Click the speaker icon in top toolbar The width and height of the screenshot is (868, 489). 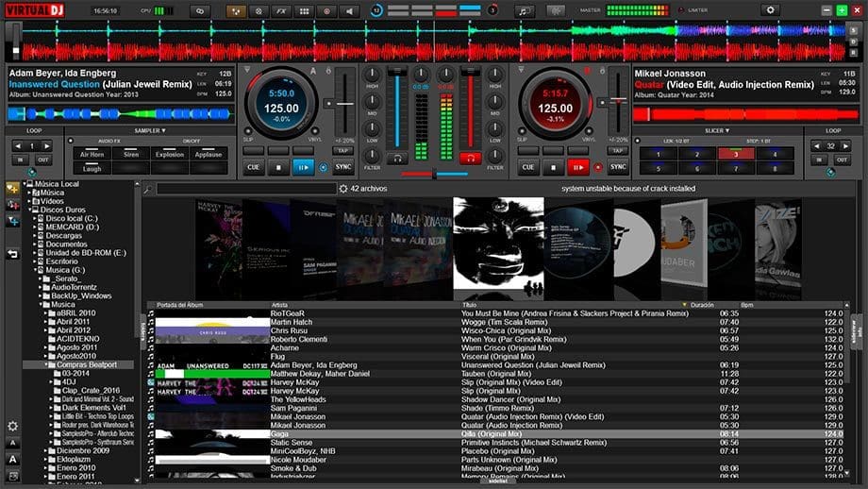pyautogui.click(x=349, y=11)
